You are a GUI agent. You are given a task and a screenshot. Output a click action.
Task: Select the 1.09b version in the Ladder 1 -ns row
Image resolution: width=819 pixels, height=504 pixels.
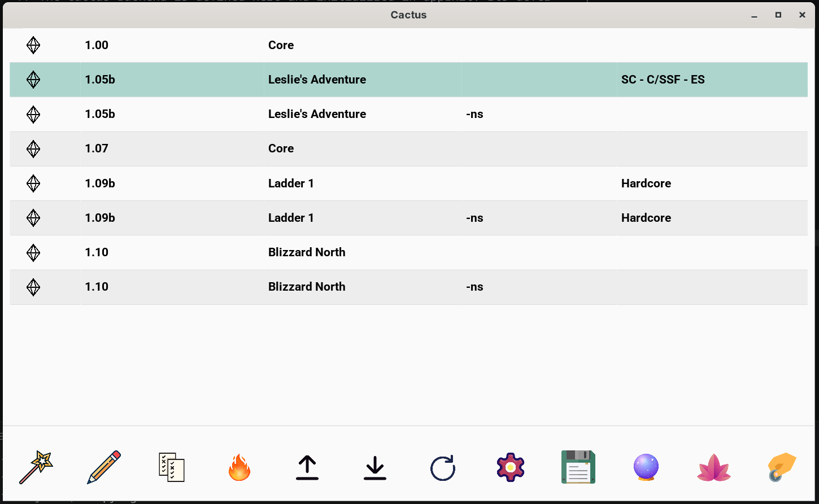pos(100,218)
